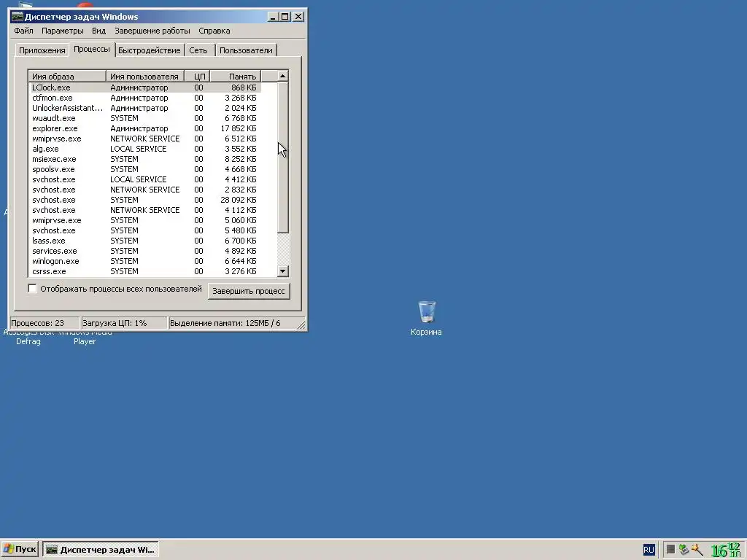Switch to the Приложения tab
The image size is (747, 560).
pos(42,50)
